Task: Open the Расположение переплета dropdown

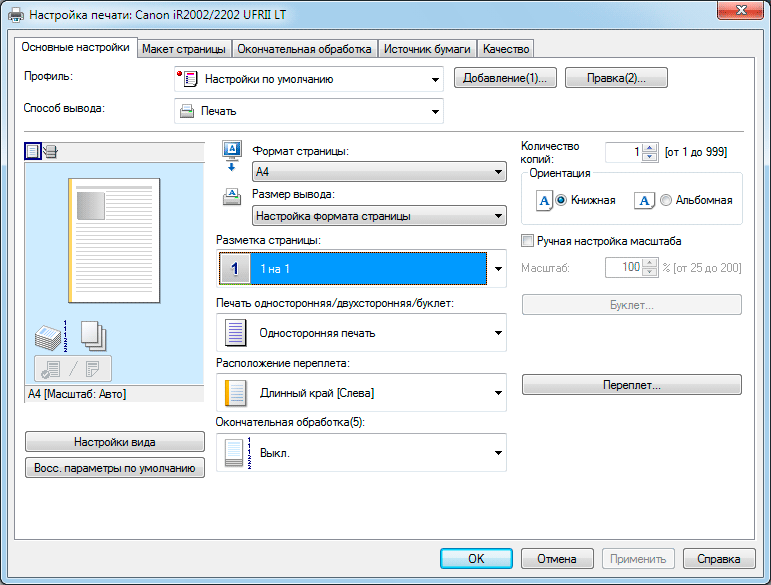Action: tap(361, 393)
